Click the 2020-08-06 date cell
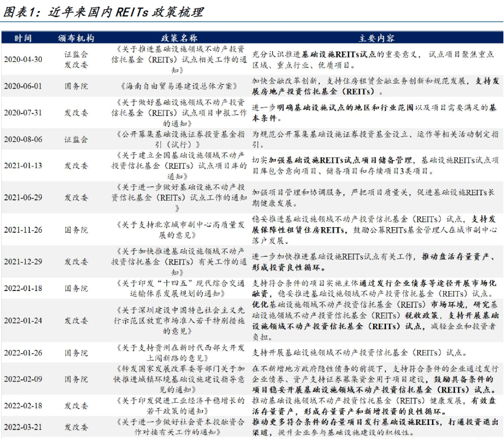This screenshot has height=439, width=504. tap(23, 139)
